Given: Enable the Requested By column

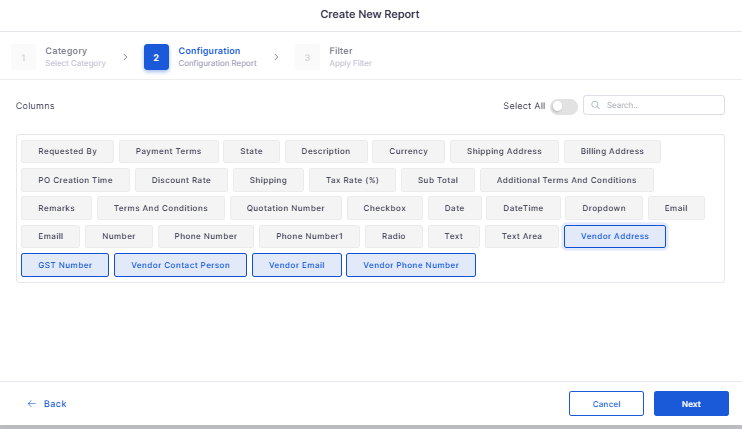Looking at the screenshot, I should click(67, 151).
